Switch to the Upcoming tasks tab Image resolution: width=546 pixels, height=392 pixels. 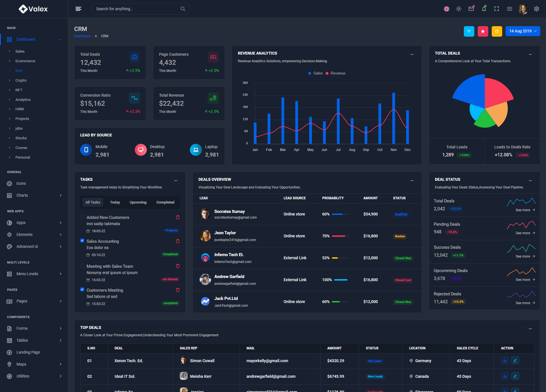[138, 202]
